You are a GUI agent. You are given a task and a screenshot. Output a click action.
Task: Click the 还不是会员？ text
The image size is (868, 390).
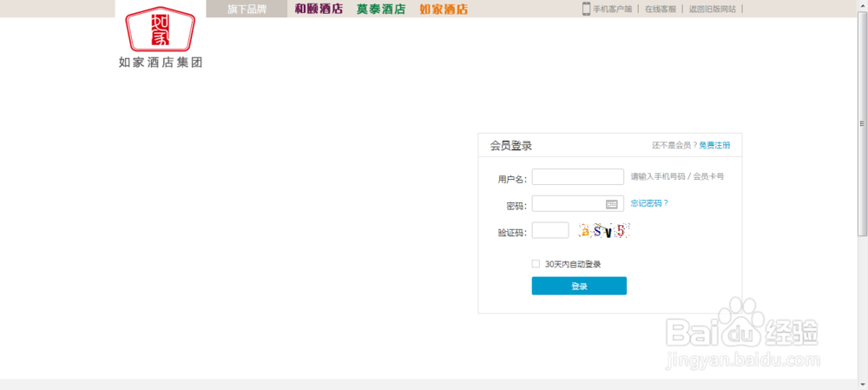coord(674,145)
